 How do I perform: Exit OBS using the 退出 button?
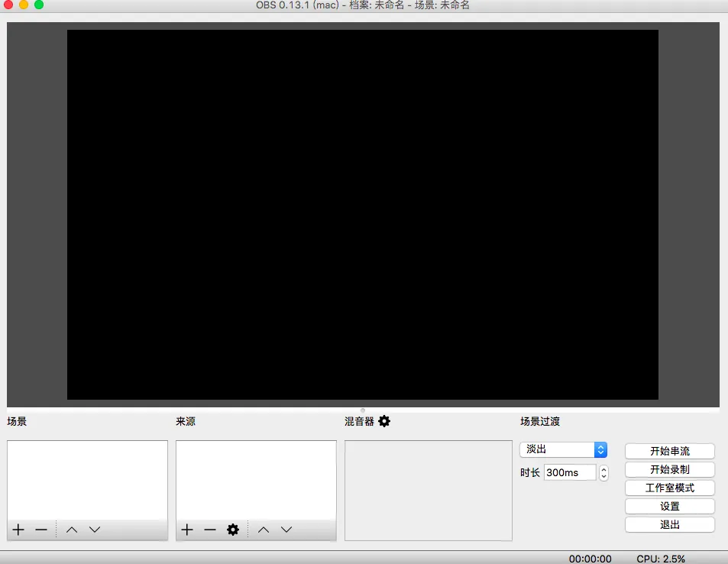(x=669, y=524)
